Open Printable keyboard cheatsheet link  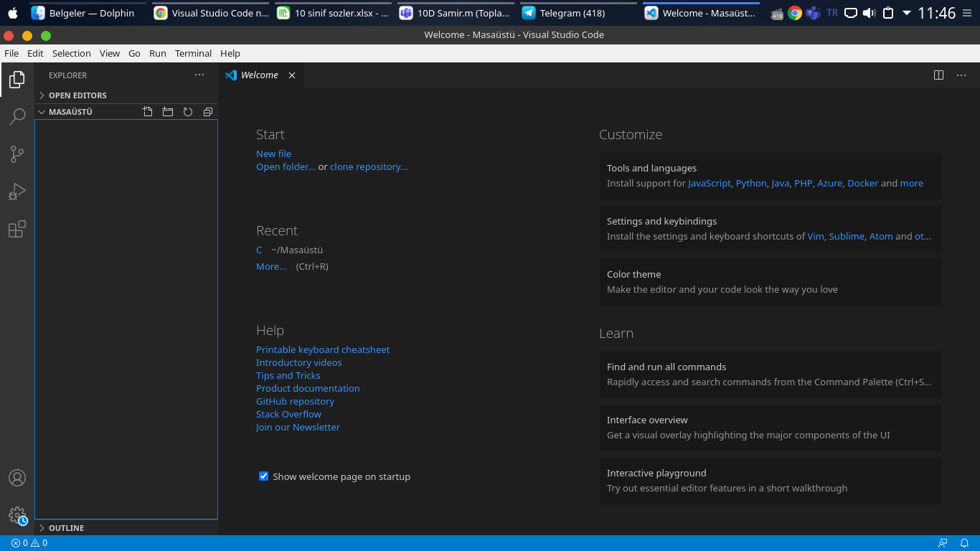coord(323,349)
